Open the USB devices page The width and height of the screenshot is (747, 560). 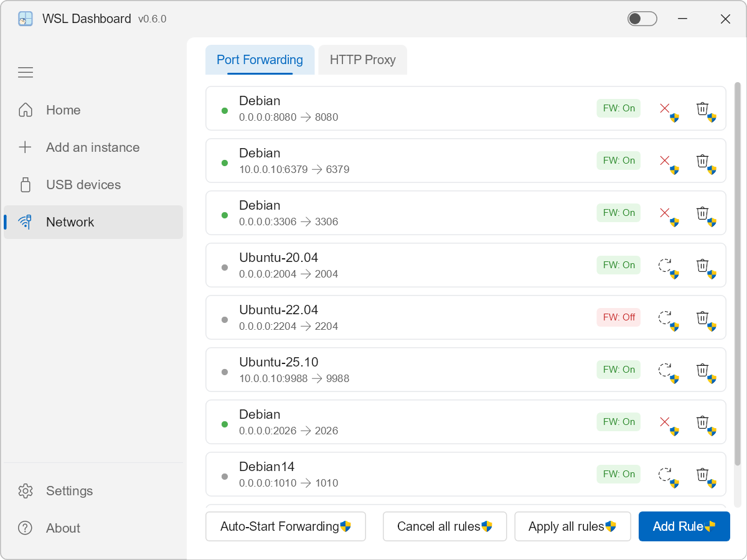pos(83,185)
